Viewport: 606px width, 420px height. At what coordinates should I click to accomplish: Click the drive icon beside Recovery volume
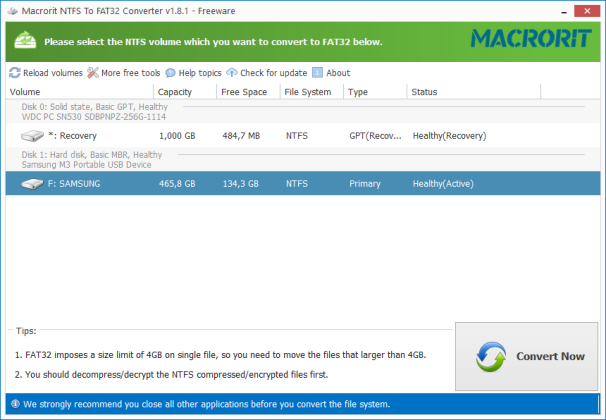click(x=32, y=136)
